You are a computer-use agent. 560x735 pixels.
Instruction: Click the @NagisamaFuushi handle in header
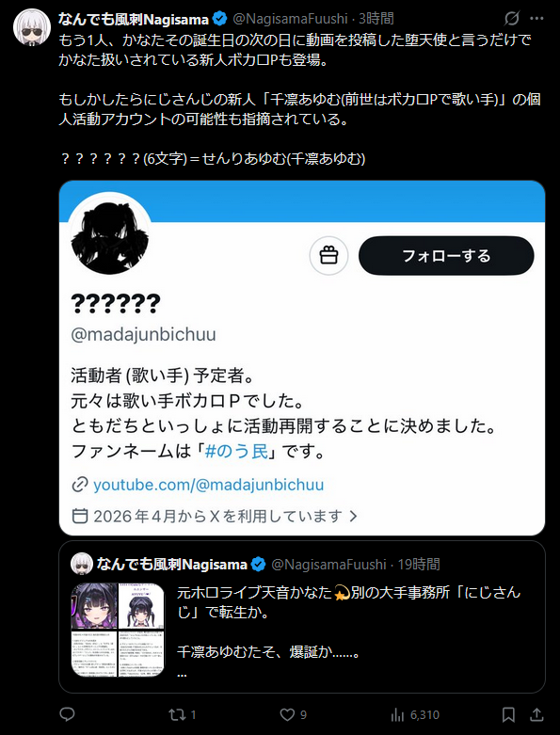(x=290, y=19)
